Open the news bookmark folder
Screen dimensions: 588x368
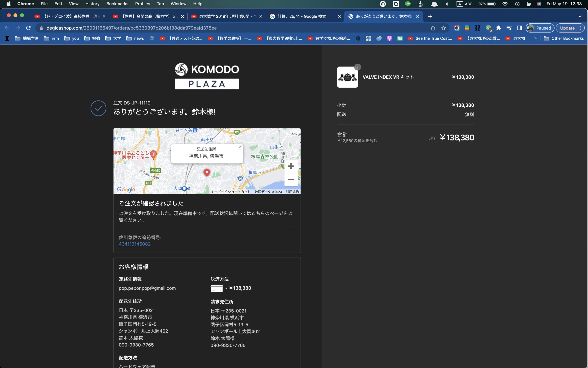coord(135,38)
